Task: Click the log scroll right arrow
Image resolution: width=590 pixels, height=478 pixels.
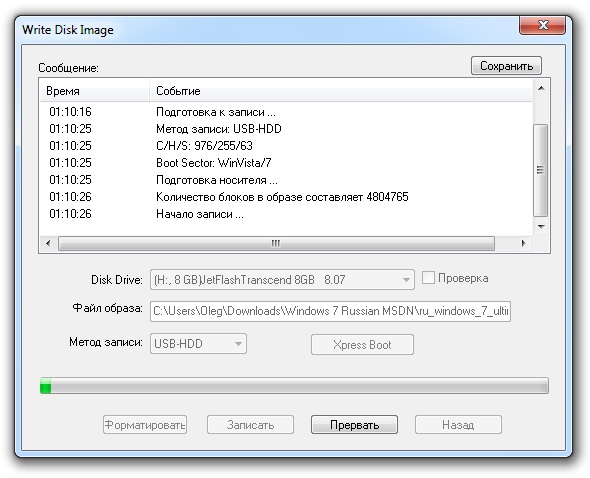Action: click(523, 243)
